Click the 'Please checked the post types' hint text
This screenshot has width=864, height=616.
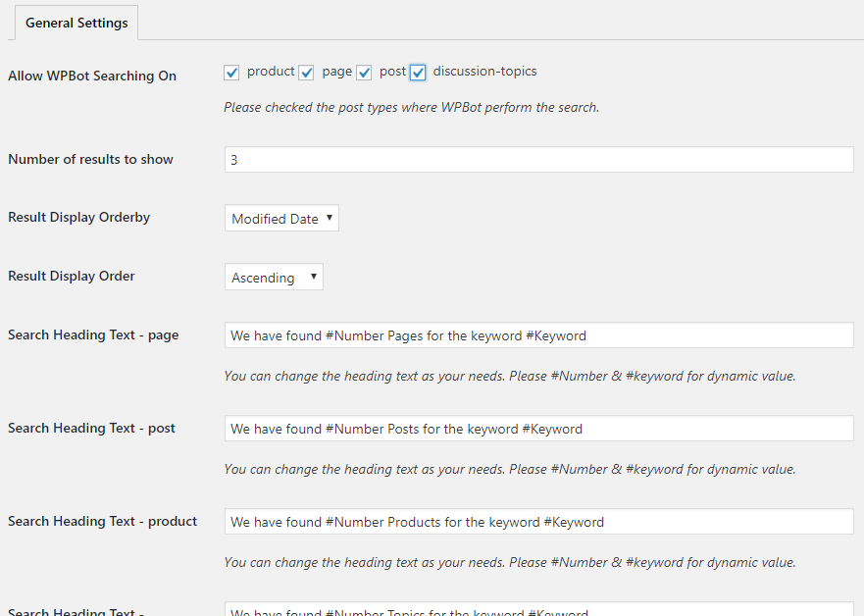411,107
